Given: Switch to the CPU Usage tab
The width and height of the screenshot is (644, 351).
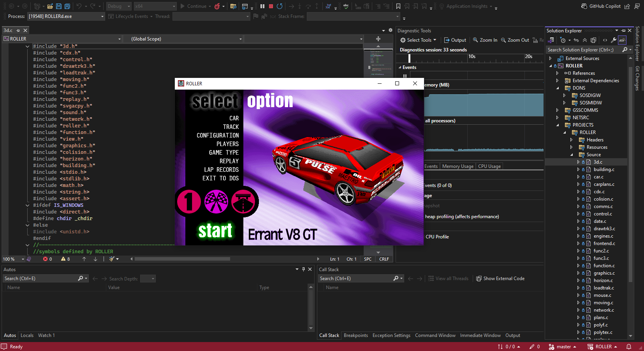Looking at the screenshot, I should pos(489,166).
